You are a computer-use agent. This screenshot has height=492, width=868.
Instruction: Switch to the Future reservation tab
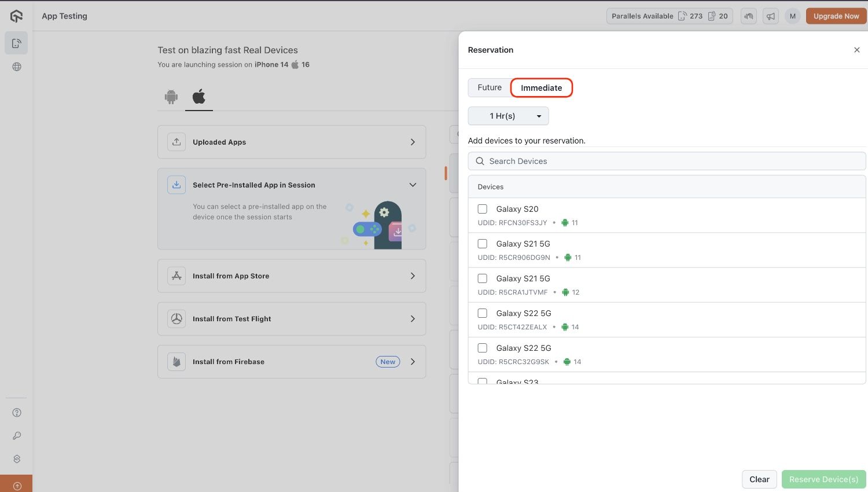pyautogui.click(x=490, y=87)
